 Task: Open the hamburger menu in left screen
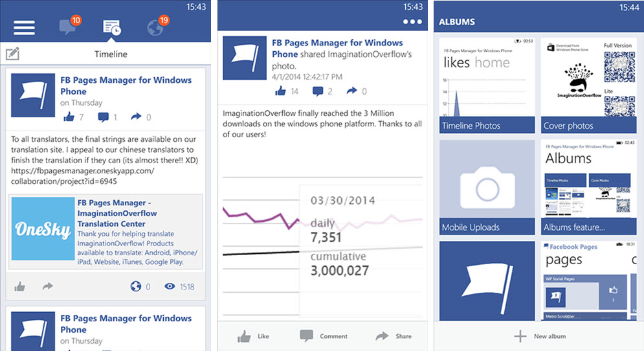click(24, 28)
